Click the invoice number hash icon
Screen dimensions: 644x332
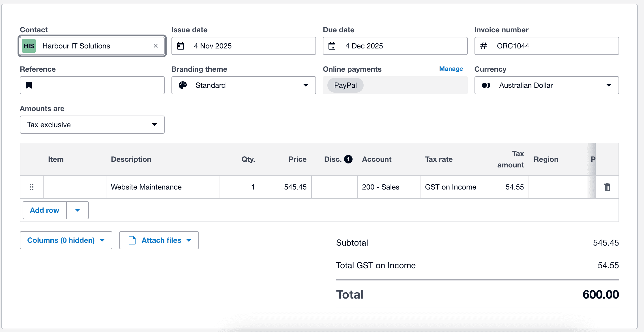pos(484,46)
